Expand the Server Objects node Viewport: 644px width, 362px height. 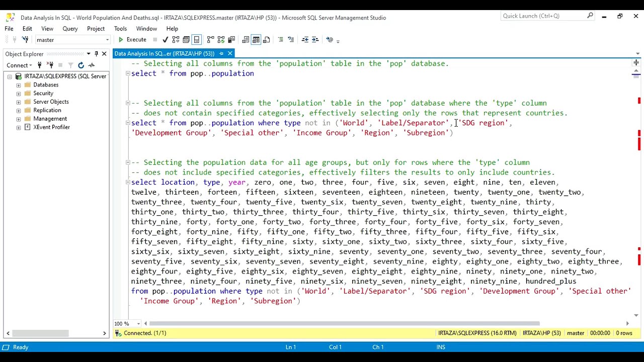coord(19,102)
